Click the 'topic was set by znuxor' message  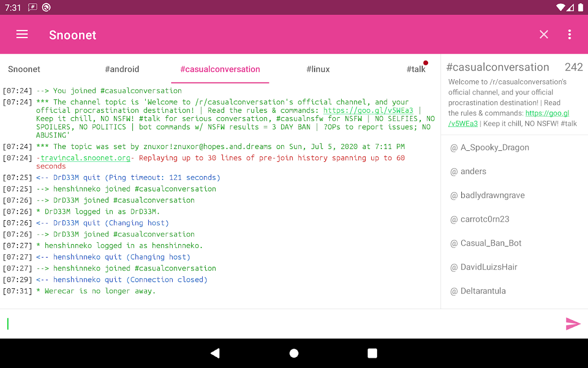(220, 147)
